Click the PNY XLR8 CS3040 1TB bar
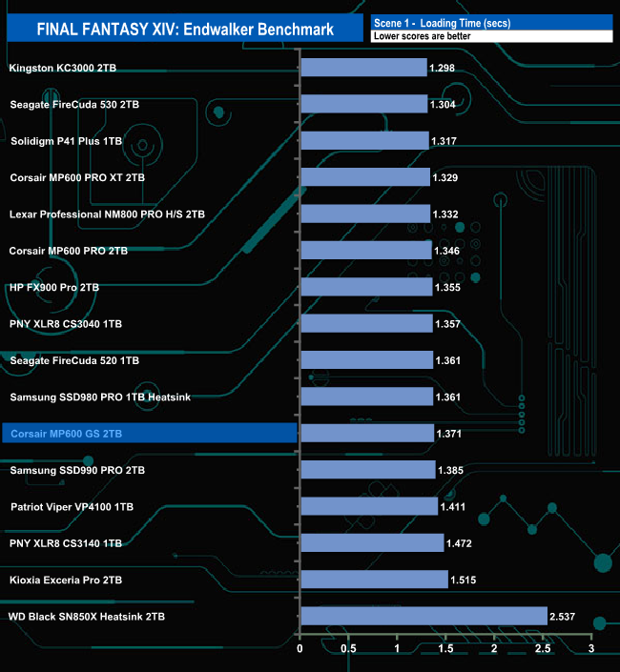This screenshot has width=620, height=672. point(367,323)
